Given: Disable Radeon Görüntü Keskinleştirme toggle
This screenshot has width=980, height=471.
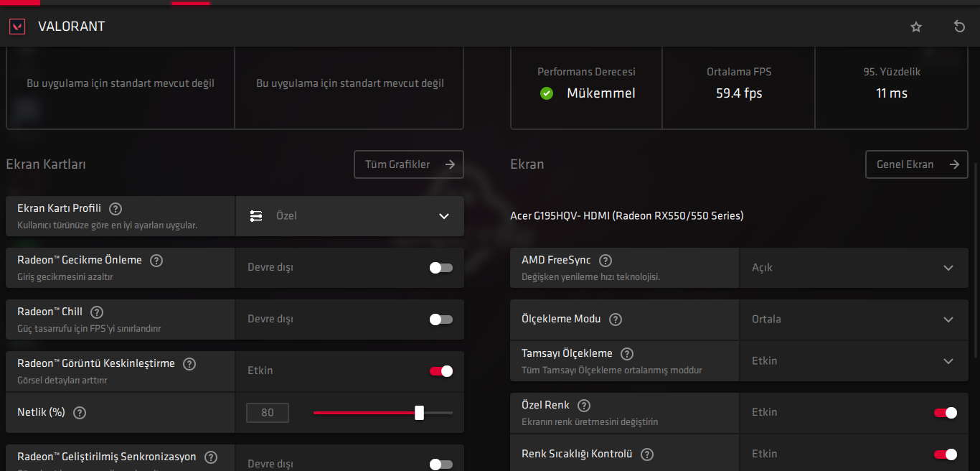Looking at the screenshot, I should [440, 371].
